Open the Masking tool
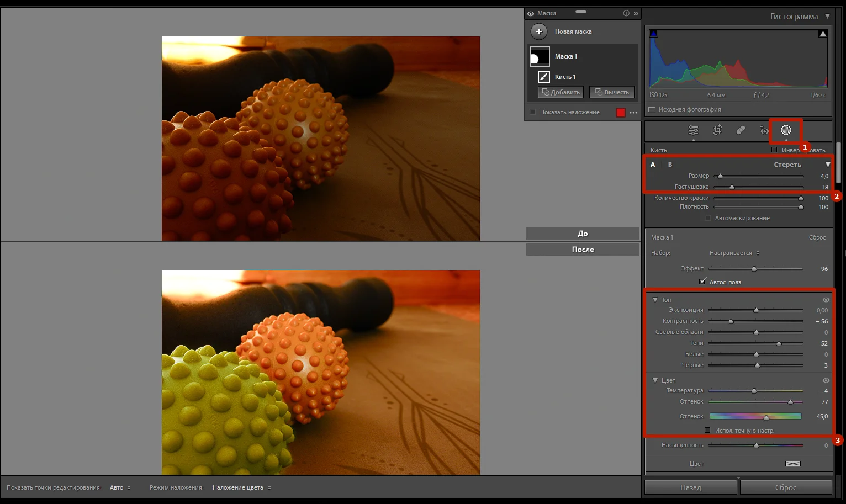846x504 pixels. pyautogui.click(x=785, y=130)
